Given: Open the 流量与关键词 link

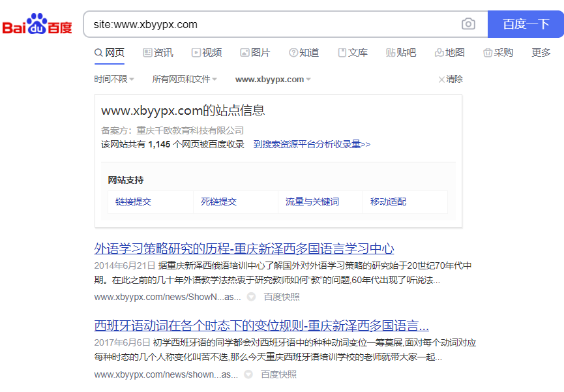Looking at the screenshot, I should click(312, 202).
